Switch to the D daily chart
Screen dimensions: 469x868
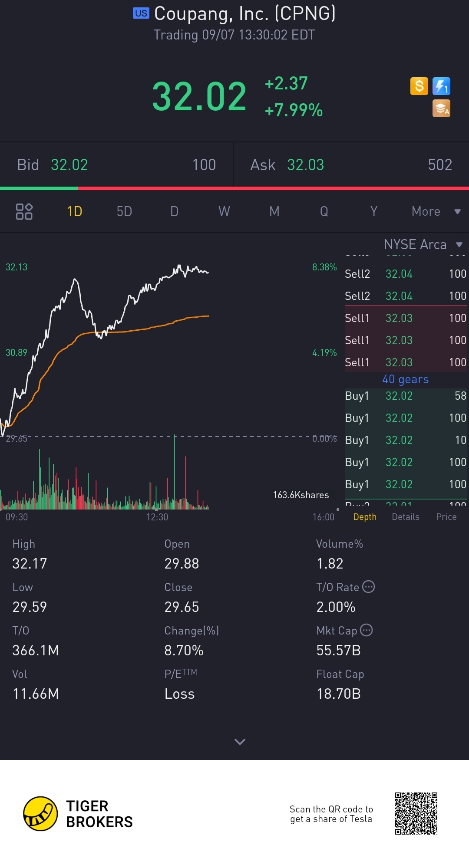pos(174,211)
